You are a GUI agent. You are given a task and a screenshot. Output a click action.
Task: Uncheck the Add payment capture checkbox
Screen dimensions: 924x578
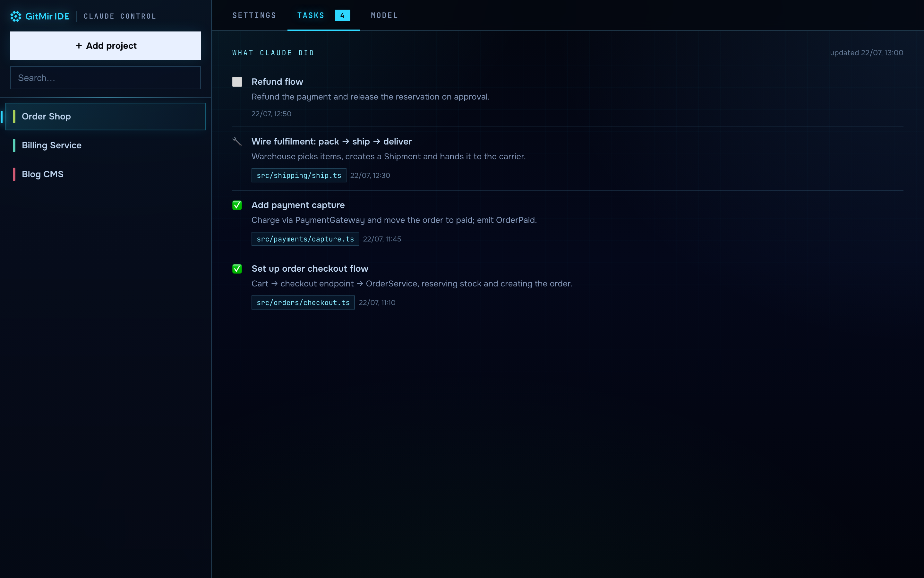click(x=237, y=205)
